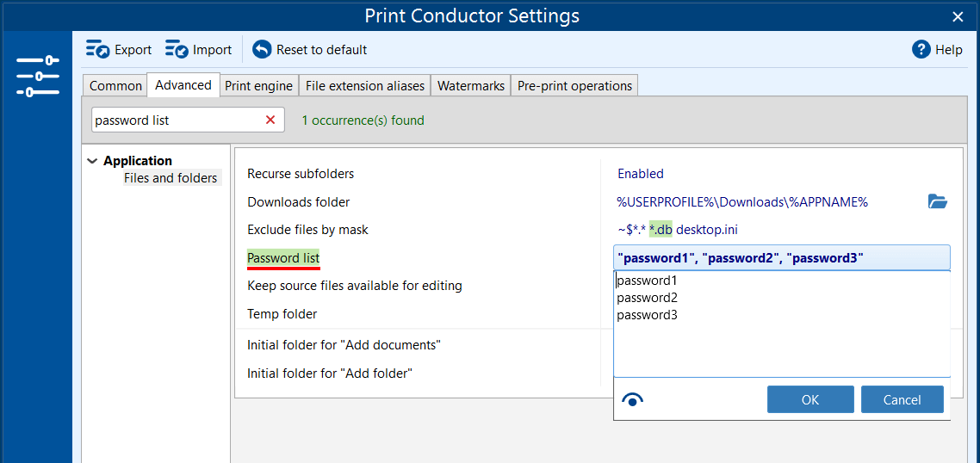
Task: Open the Print engine tab
Action: click(259, 86)
